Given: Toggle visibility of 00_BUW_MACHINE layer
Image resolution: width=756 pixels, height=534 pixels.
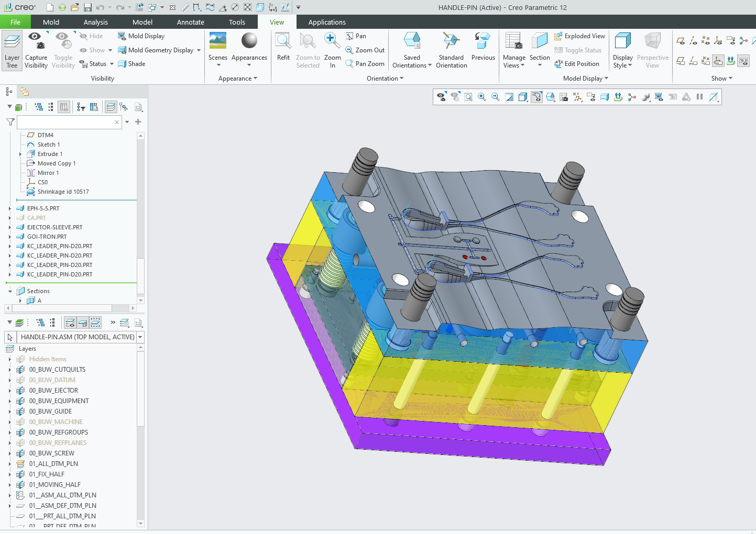Looking at the screenshot, I should [20, 422].
